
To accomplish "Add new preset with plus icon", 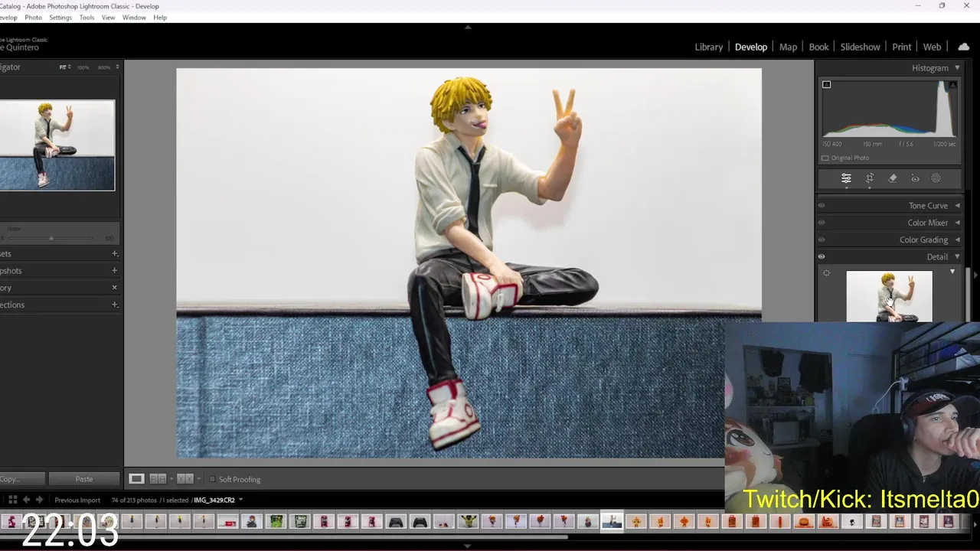I will pos(115,253).
